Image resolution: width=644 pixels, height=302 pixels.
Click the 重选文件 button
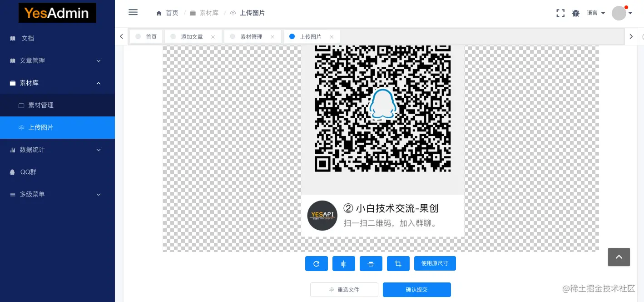tap(344, 290)
